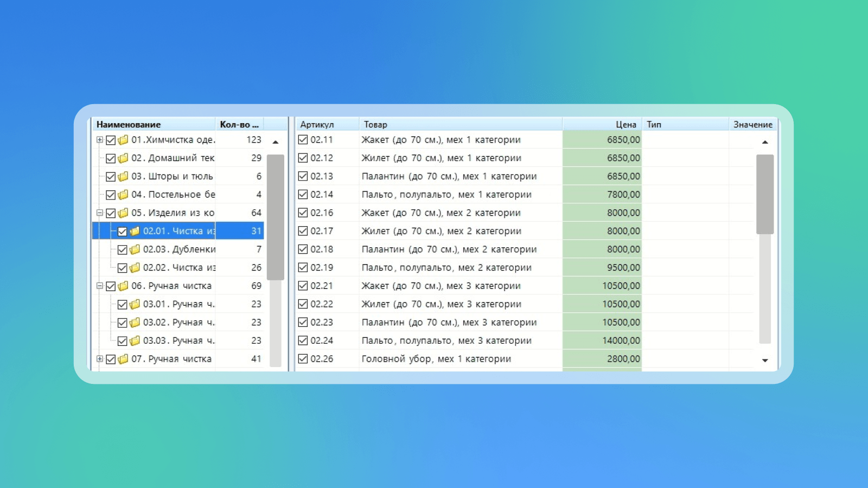
Task: Expand the 07. Ручная чистка node
Action: (x=100, y=359)
